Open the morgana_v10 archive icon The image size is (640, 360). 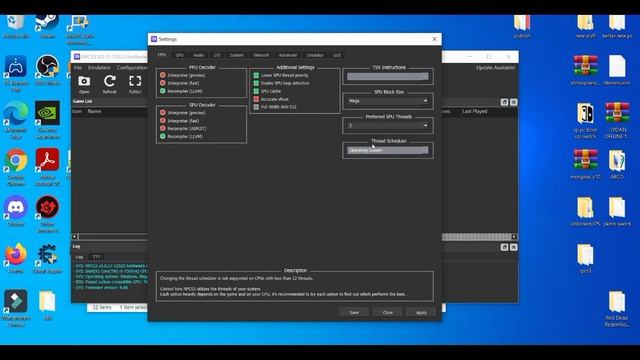(585, 164)
